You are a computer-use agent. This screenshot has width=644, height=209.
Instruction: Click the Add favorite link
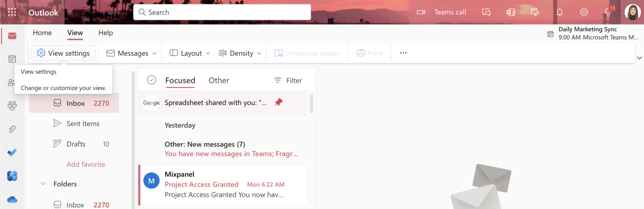(x=86, y=164)
